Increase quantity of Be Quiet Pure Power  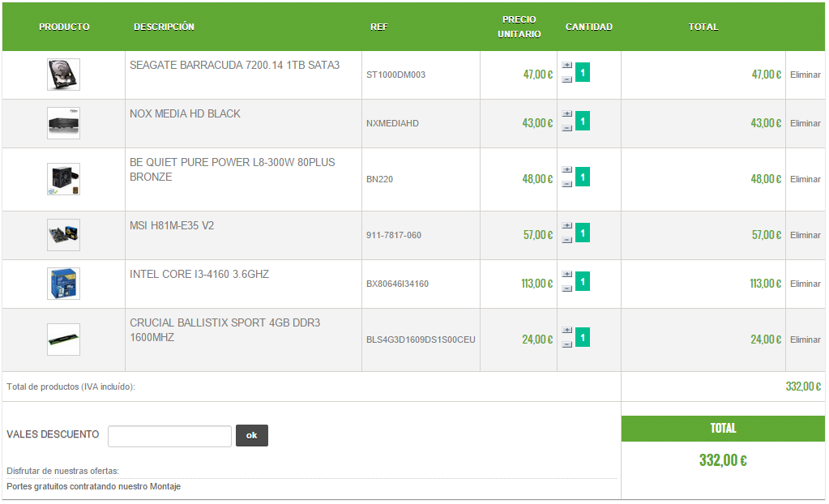566,170
